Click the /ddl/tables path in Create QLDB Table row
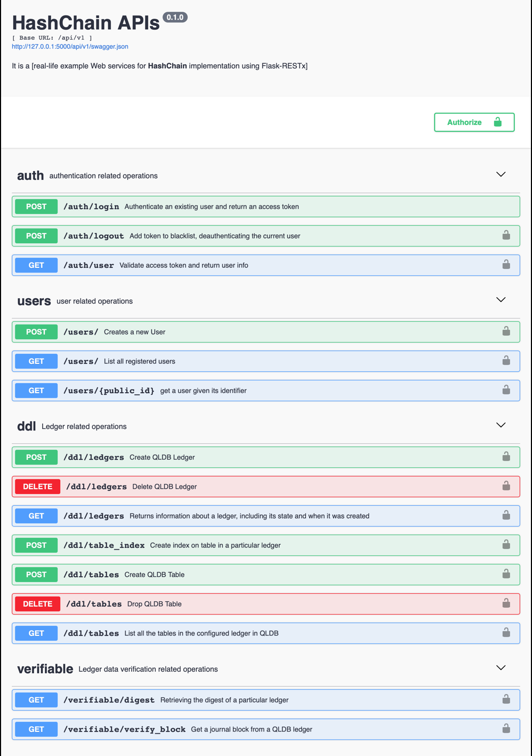This screenshot has width=532, height=756. (x=91, y=575)
